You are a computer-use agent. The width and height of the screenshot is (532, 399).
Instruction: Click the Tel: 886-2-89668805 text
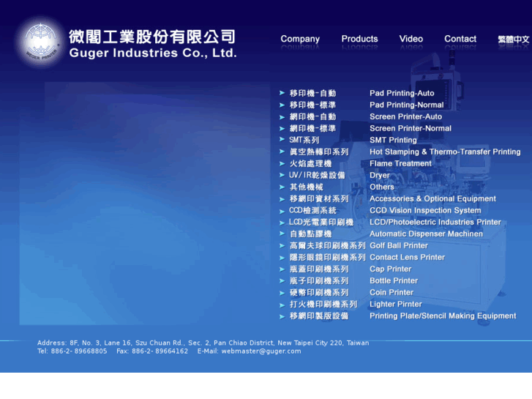tap(72, 351)
